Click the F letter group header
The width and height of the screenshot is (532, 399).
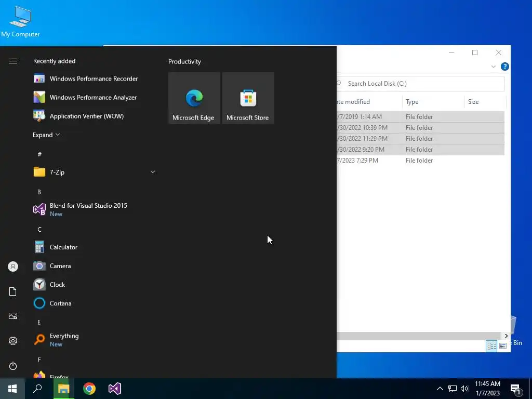[x=39, y=360]
